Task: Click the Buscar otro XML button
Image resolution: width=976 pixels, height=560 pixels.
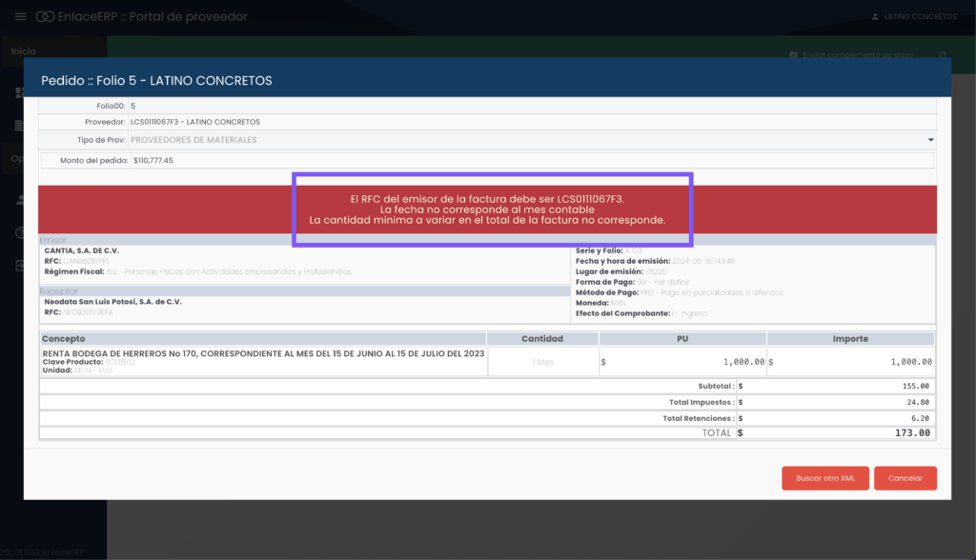Action: tap(825, 478)
